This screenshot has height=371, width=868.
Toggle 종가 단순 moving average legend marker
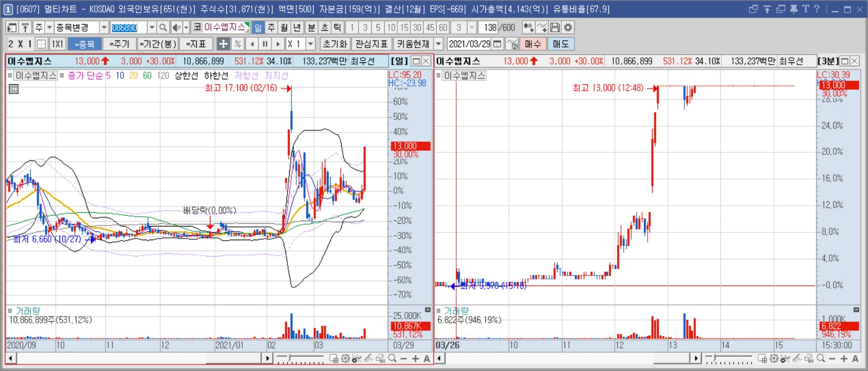(x=62, y=76)
